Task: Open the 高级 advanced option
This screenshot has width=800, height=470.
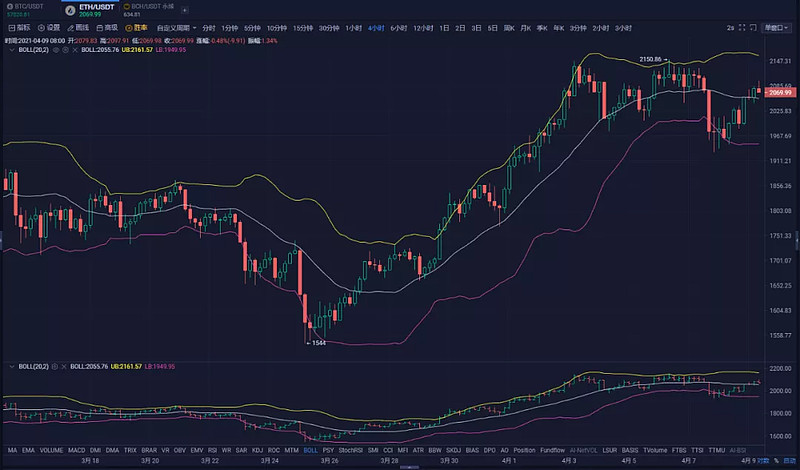Action: pos(108,28)
